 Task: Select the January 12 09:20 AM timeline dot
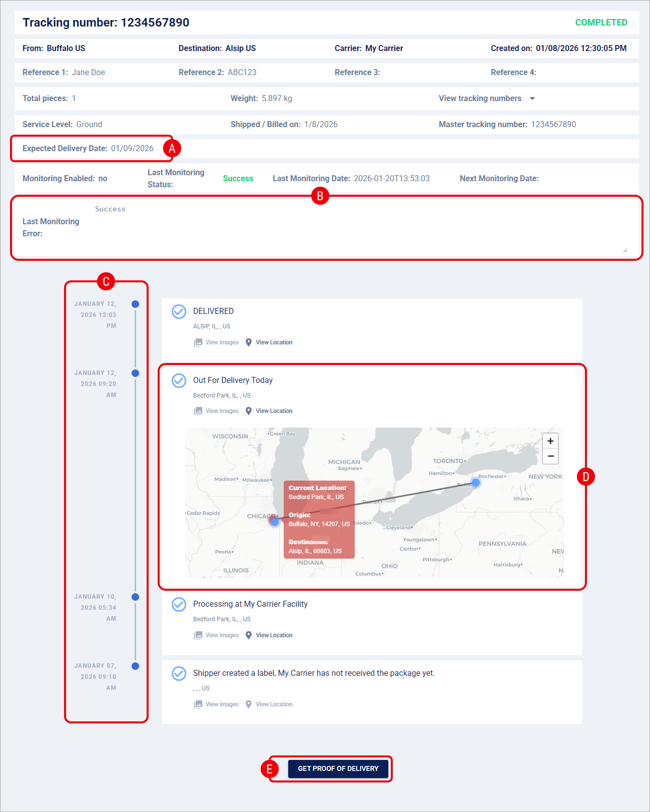[x=135, y=373]
